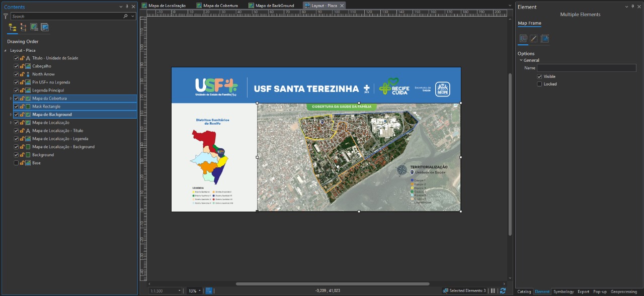The height and width of the screenshot is (296, 644).
Task: Open the Geoprocessing panel tab
Action: pos(624,291)
